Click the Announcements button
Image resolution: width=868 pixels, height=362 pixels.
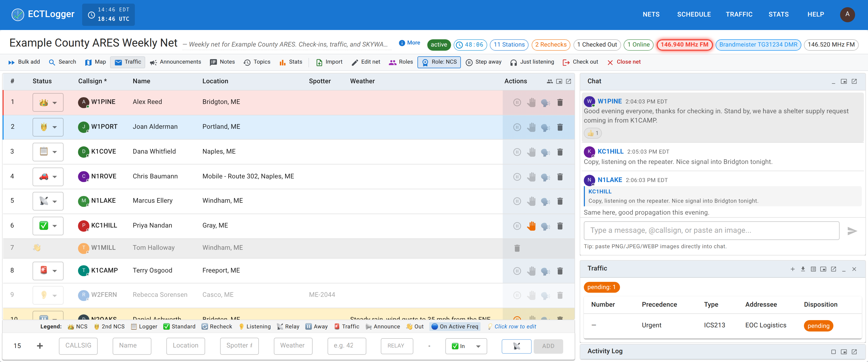176,62
